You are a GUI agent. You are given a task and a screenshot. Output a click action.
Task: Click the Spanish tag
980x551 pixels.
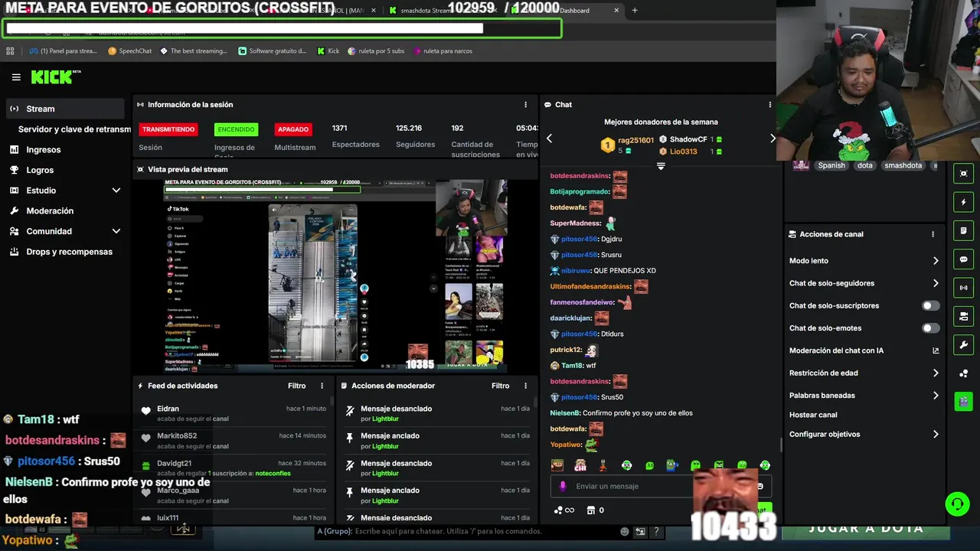pyautogui.click(x=831, y=165)
